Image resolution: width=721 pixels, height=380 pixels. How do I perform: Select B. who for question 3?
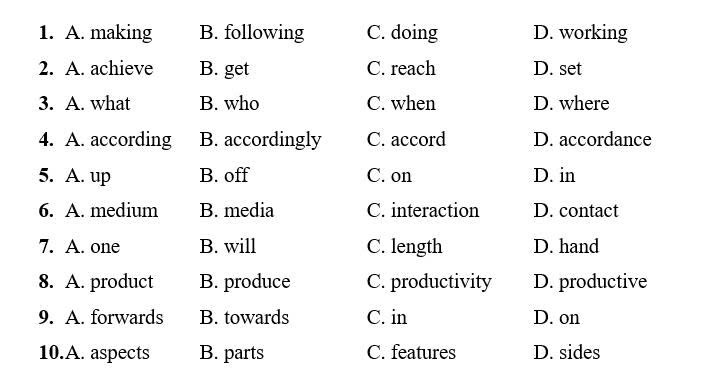coord(229,104)
